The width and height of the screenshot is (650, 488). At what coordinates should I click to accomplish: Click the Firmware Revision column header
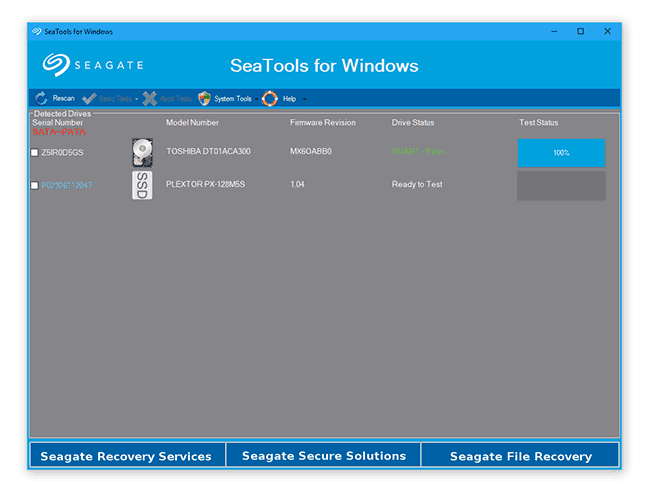323,122
